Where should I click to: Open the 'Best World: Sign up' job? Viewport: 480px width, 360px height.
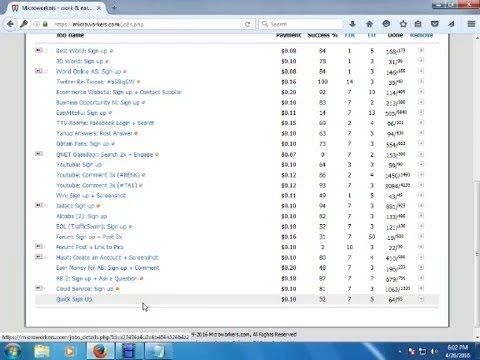pos(82,51)
